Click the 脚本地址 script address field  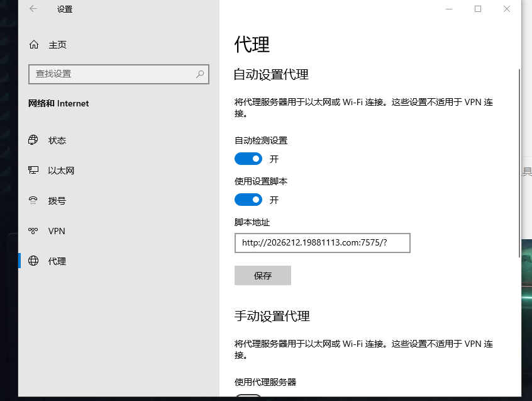[323, 243]
